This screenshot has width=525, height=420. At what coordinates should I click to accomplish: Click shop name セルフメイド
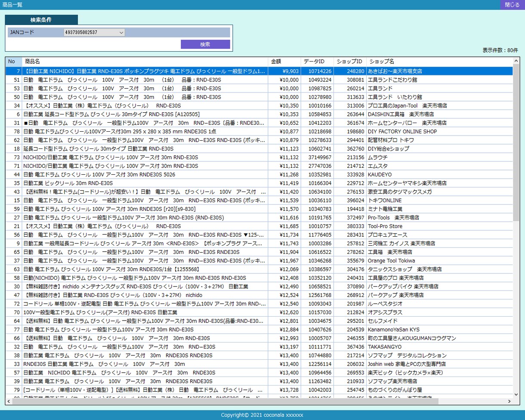(383, 321)
